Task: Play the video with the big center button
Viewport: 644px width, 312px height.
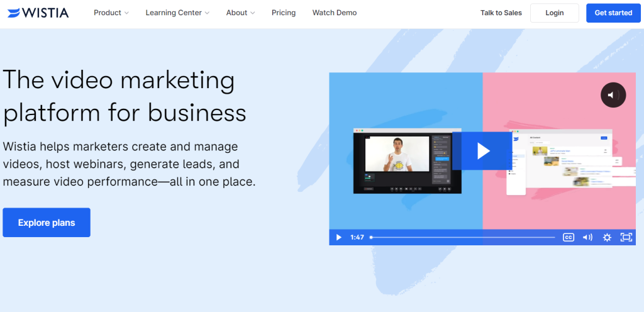Action: pos(482,151)
